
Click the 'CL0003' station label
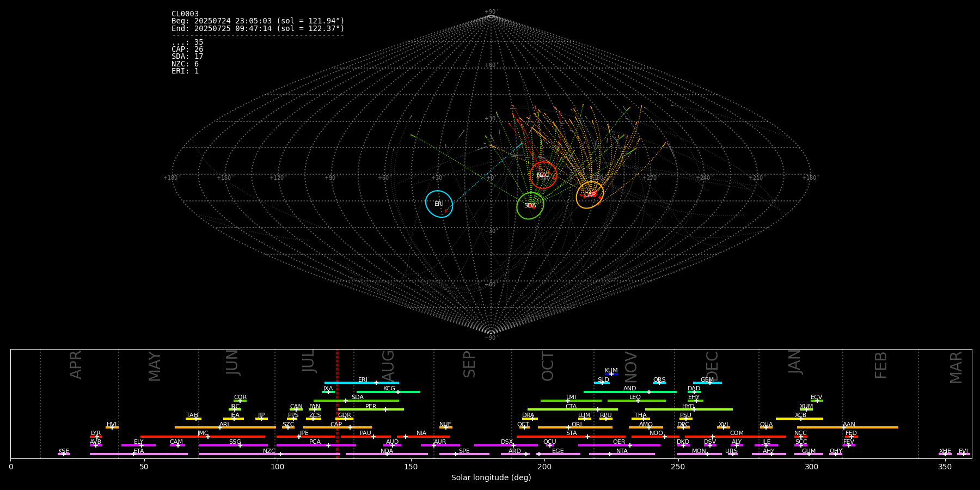(x=185, y=14)
